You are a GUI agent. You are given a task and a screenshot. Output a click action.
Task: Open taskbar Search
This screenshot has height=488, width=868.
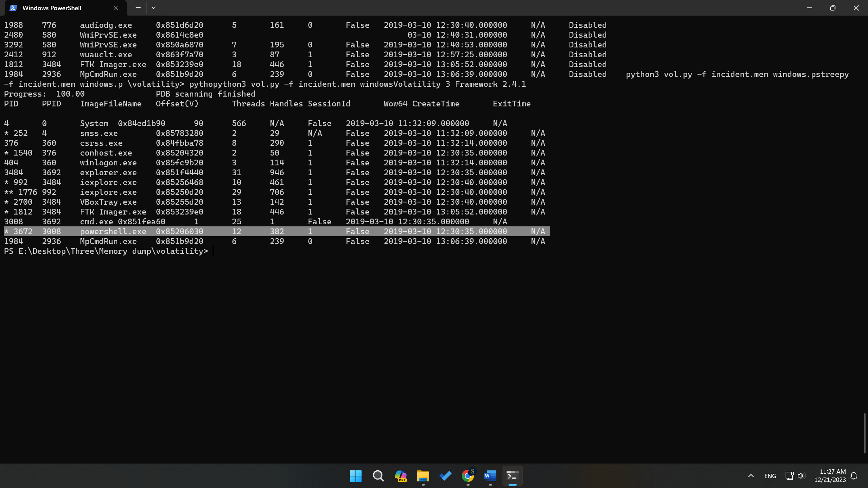click(x=378, y=476)
